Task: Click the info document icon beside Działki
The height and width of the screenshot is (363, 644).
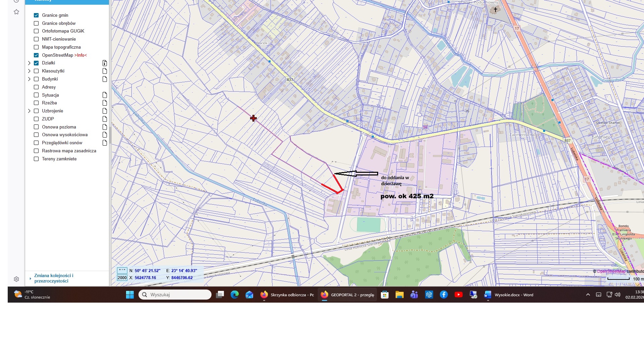Action: pos(105,63)
